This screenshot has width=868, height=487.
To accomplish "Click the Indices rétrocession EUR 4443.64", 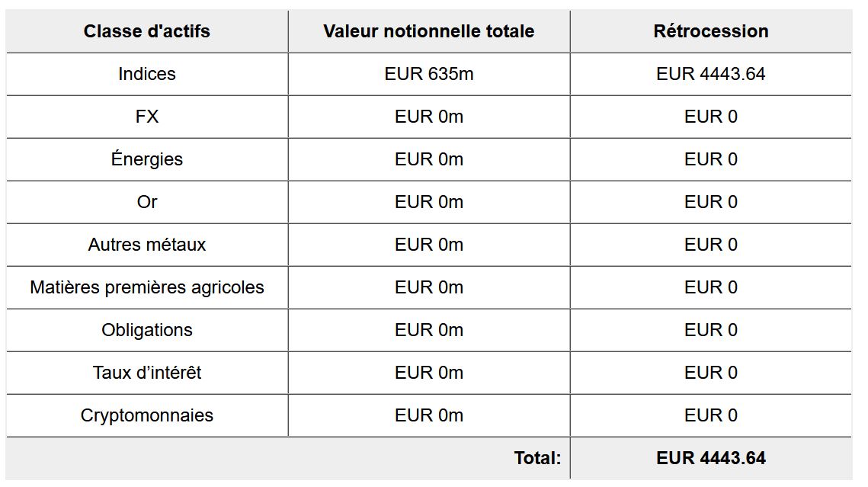I will coord(710,74).
